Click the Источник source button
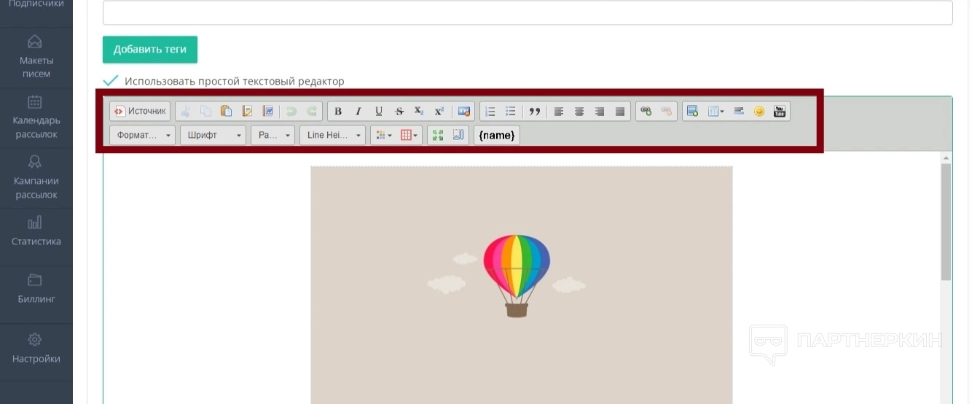Viewport: 980px width, 404px height. [x=140, y=112]
